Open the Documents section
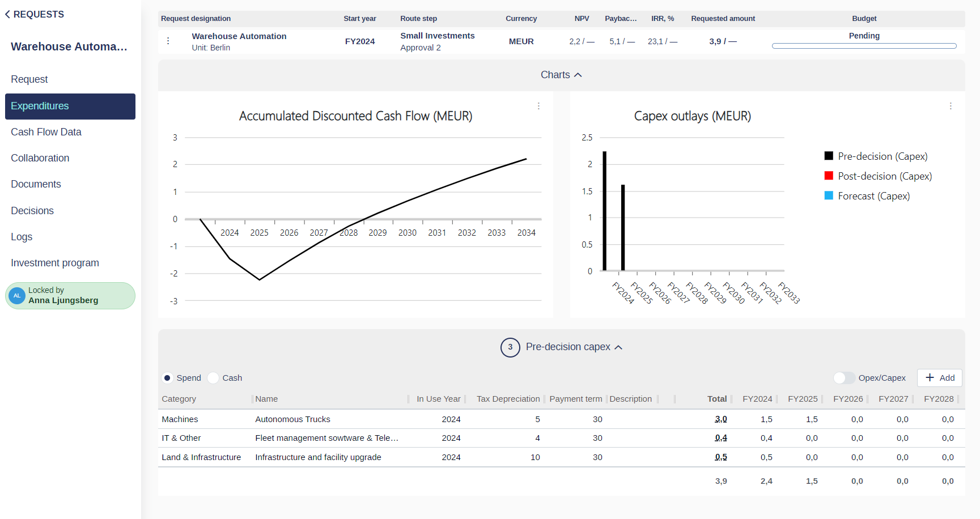Viewport: 980px width, 519px height. click(36, 184)
